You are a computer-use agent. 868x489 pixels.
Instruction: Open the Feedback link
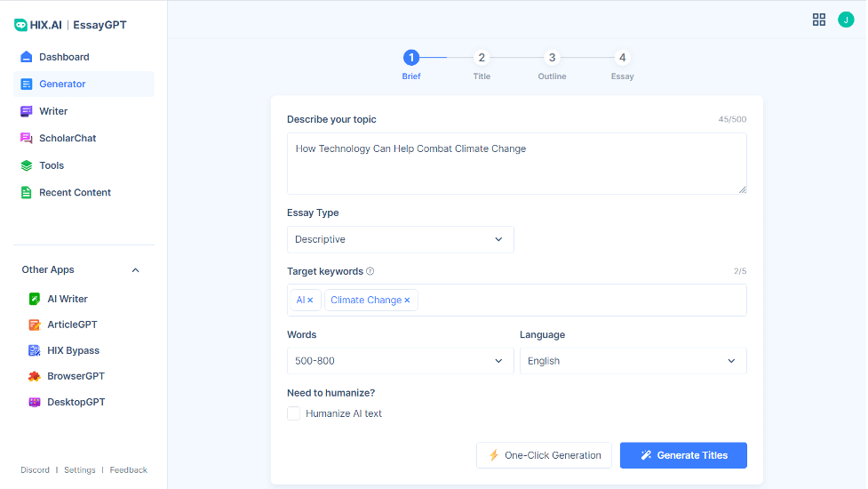(129, 470)
